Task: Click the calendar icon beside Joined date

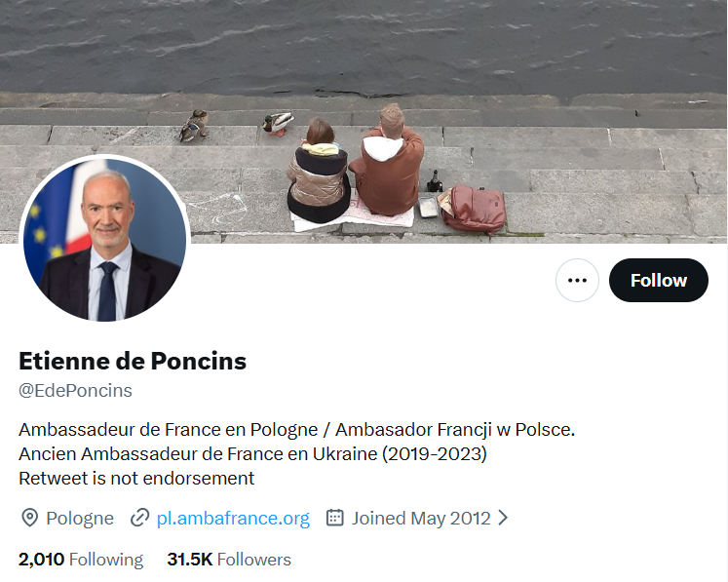Action: click(x=335, y=518)
